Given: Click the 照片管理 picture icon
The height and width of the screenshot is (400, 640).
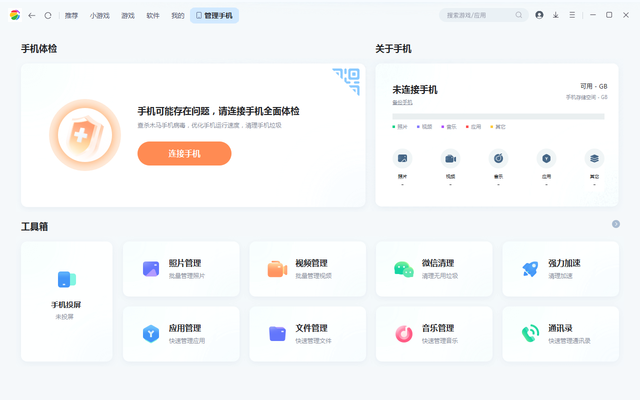Looking at the screenshot, I should [151, 269].
